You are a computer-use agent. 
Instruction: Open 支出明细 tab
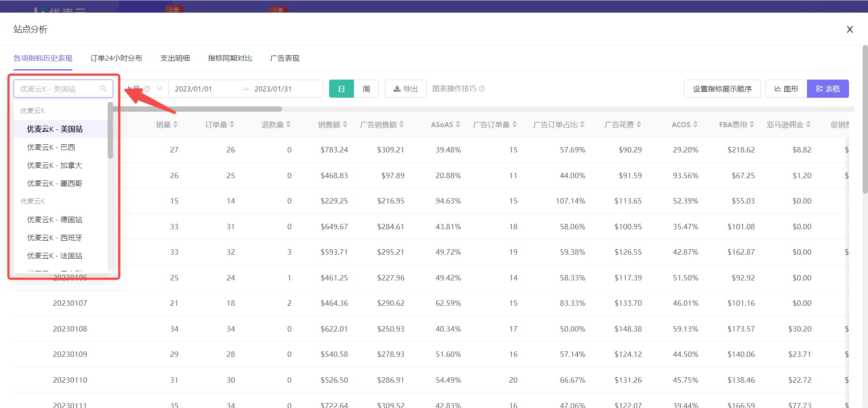point(175,58)
